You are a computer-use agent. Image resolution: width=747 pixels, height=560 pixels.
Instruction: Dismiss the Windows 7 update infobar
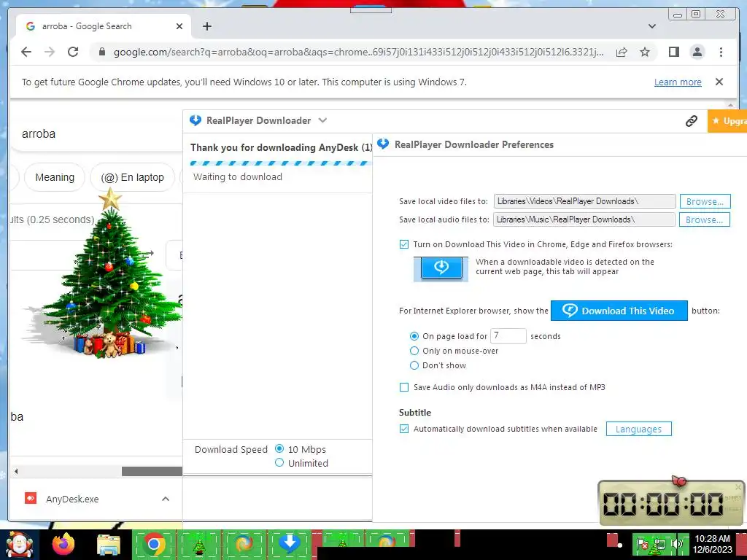(x=719, y=82)
